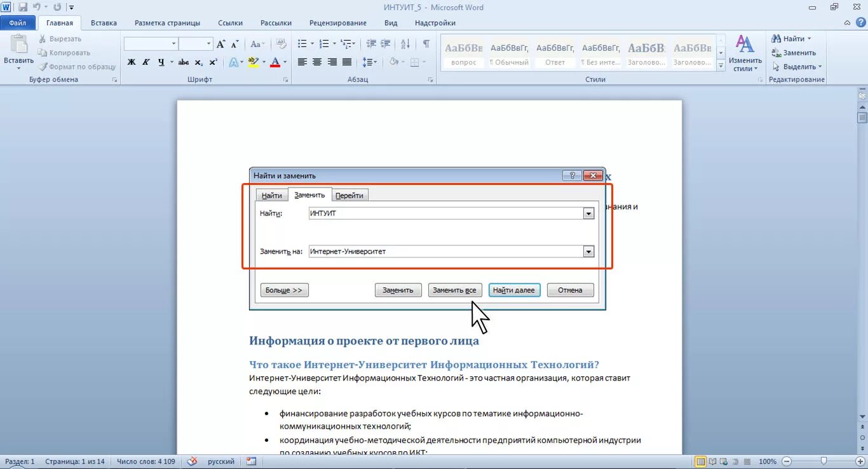The image size is (868, 469).
Task: Expand the styles gallery More arrow
Action: click(721, 65)
